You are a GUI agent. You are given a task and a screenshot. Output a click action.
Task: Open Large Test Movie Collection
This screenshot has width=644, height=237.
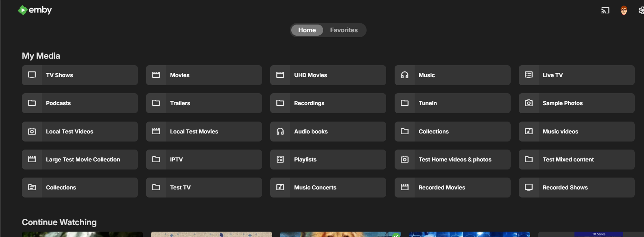(80, 160)
